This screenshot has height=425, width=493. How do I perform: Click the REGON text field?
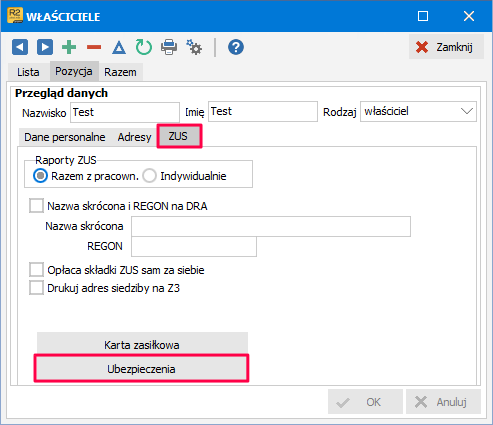[194, 247]
